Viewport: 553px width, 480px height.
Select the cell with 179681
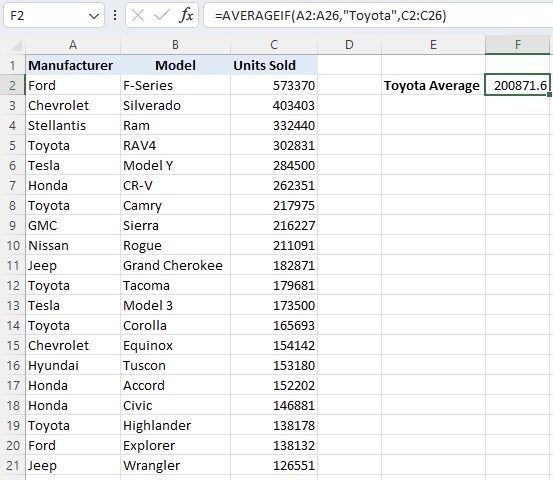coord(274,285)
